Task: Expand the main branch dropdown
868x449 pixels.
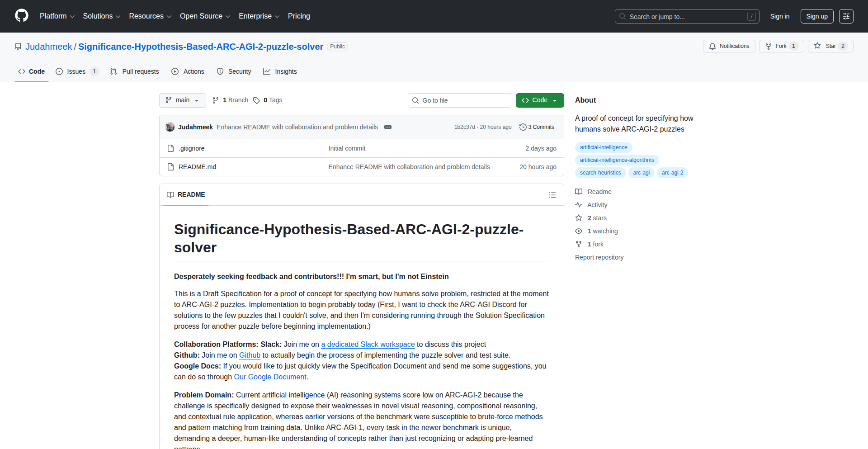Action: point(182,100)
